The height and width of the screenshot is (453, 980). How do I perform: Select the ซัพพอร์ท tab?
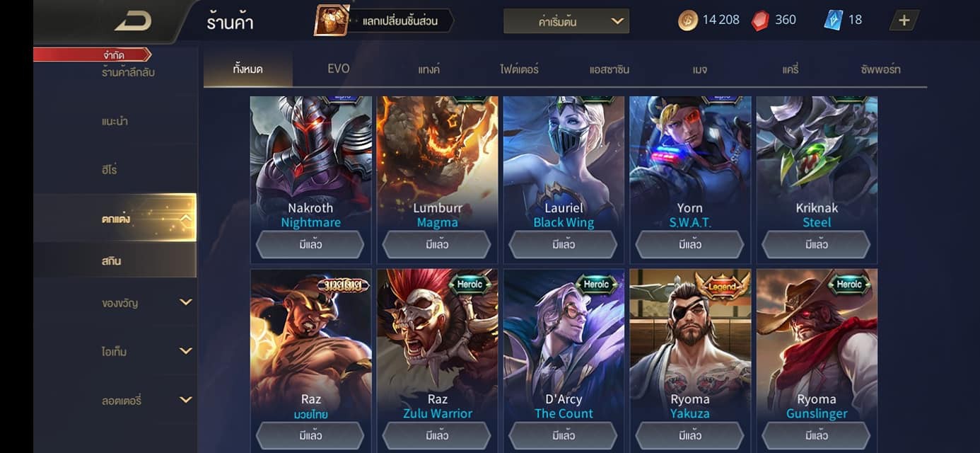point(881,69)
